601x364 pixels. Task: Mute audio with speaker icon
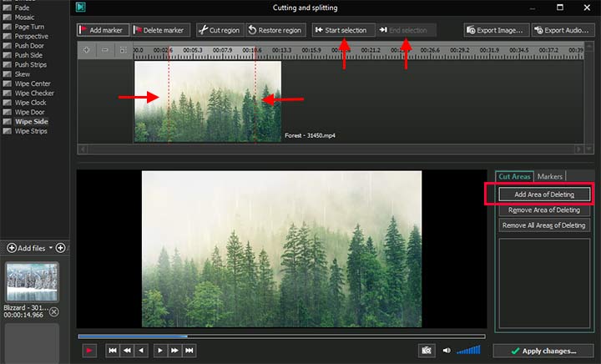(447, 350)
